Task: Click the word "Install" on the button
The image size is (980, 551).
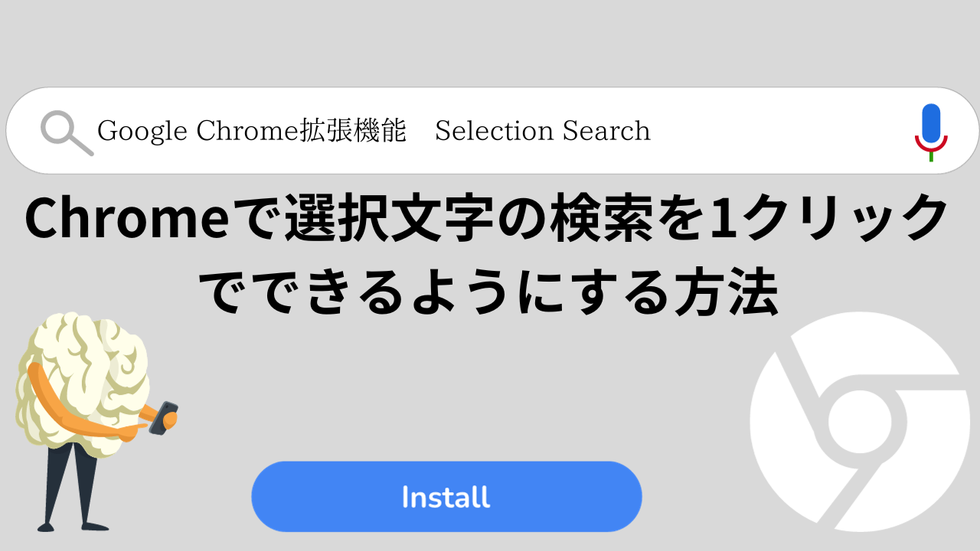Action: pyautogui.click(x=446, y=497)
